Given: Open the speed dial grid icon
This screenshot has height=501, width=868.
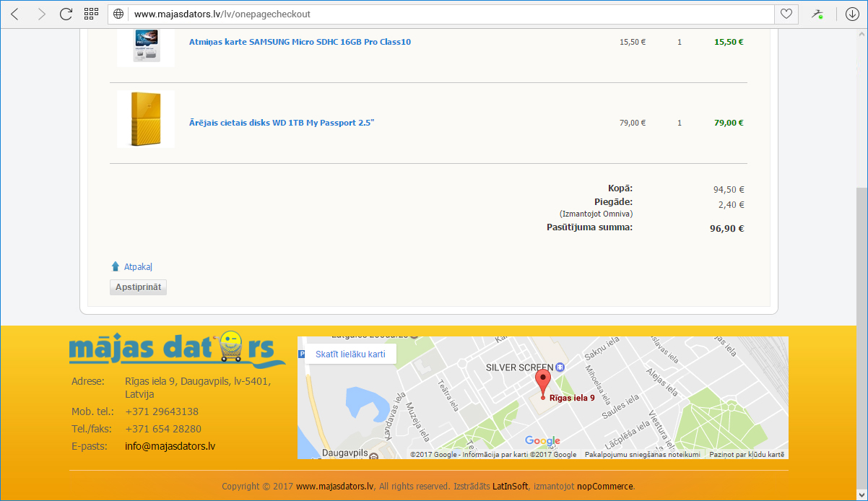Looking at the screenshot, I should (91, 14).
